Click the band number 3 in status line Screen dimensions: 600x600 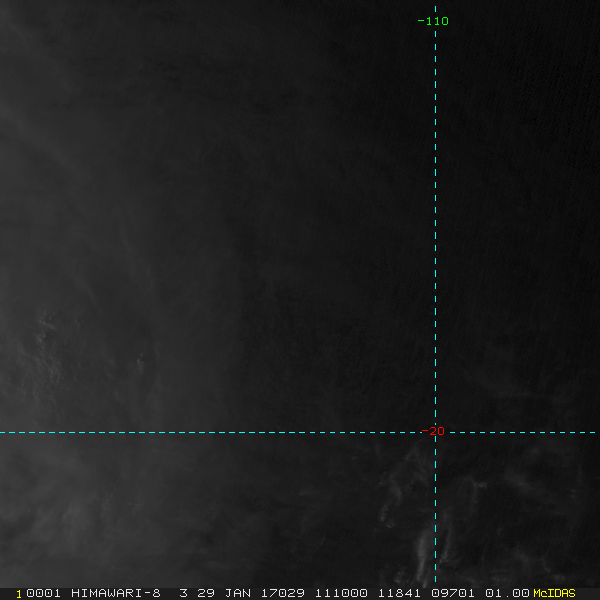click(184, 593)
